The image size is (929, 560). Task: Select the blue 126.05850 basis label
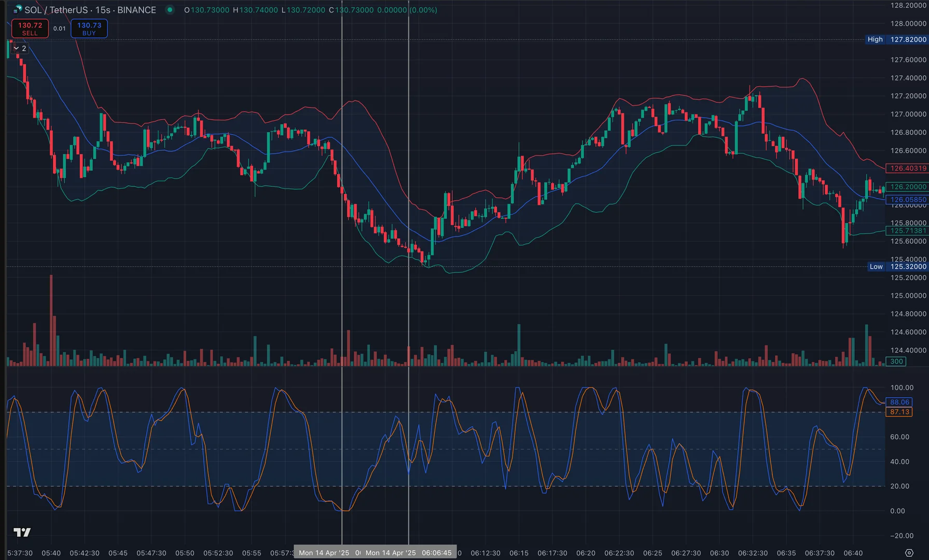point(907,199)
